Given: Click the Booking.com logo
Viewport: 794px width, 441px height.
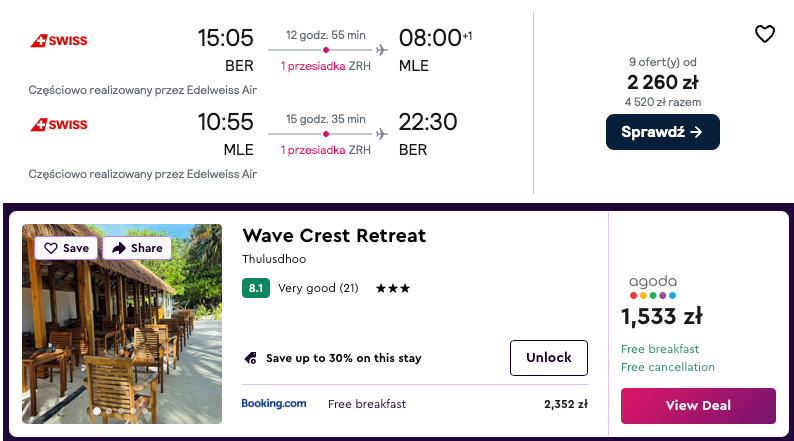Looking at the screenshot, I should point(274,404).
